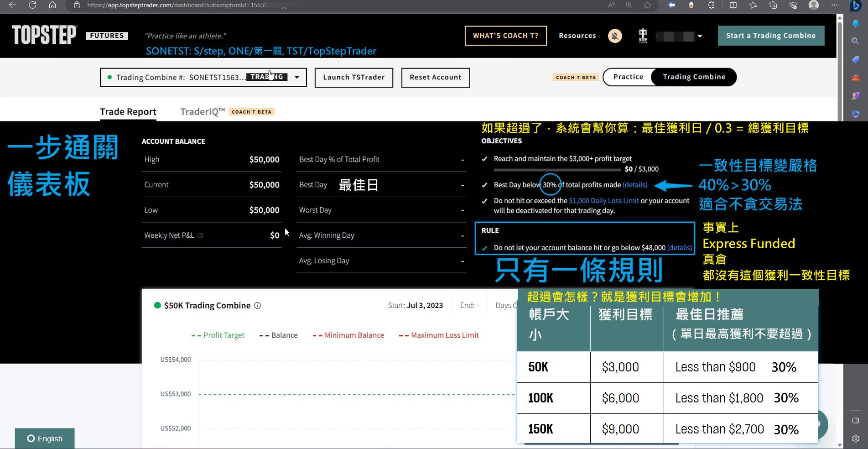Click Launch TSTrader button
The height and width of the screenshot is (449, 868).
[353, 78]
